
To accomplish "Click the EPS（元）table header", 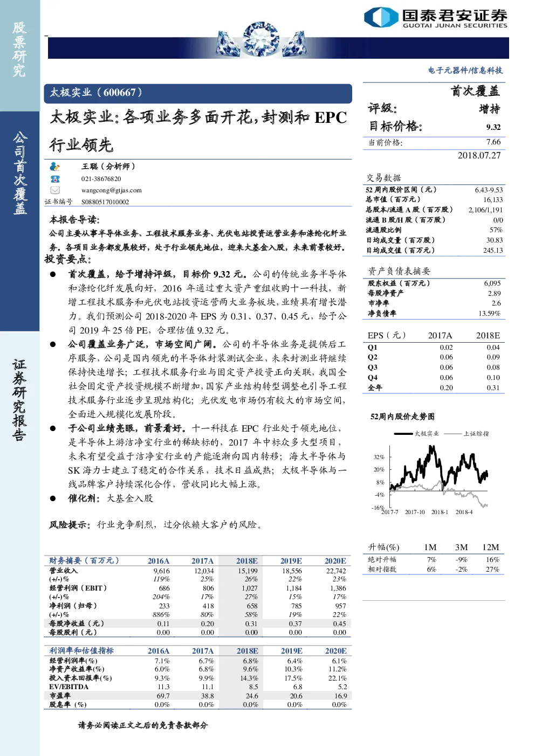I will (387, 335).
